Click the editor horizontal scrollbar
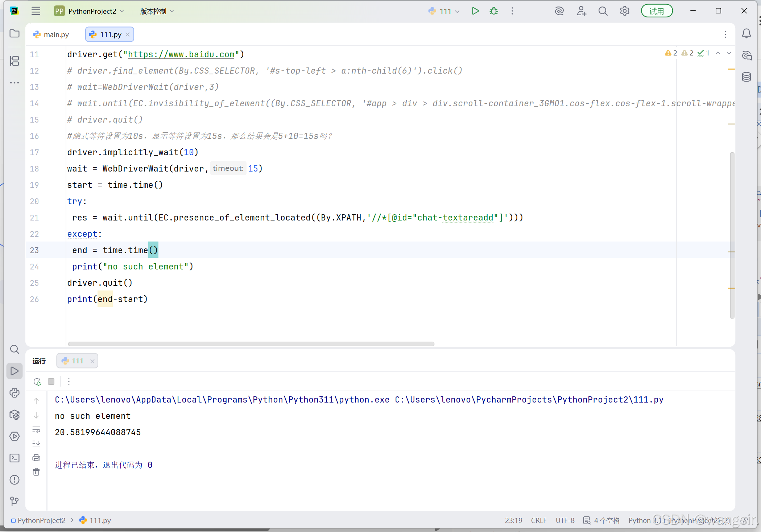 251,343
